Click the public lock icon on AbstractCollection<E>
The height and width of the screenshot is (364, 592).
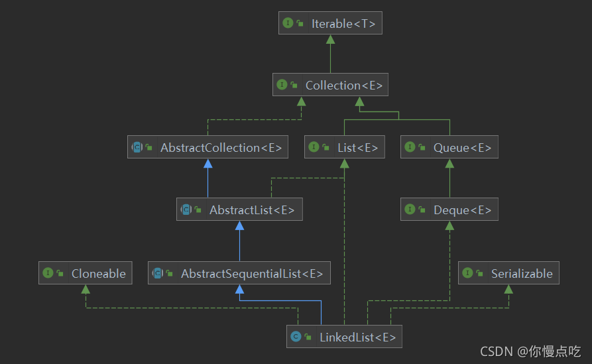click(149, 147)
